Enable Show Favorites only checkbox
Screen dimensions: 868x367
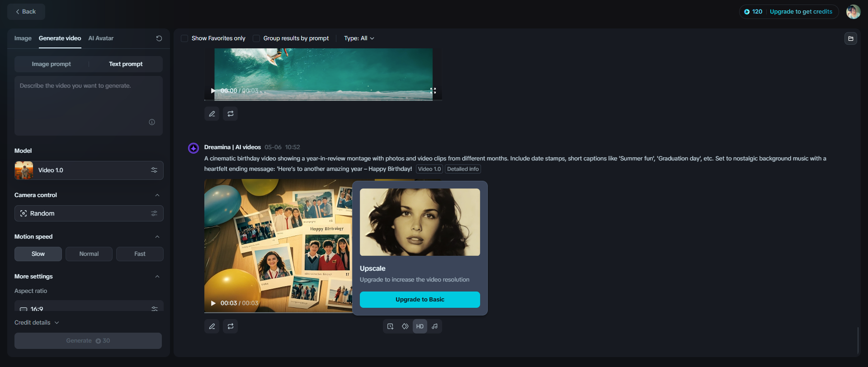click(x=184, y=38)
